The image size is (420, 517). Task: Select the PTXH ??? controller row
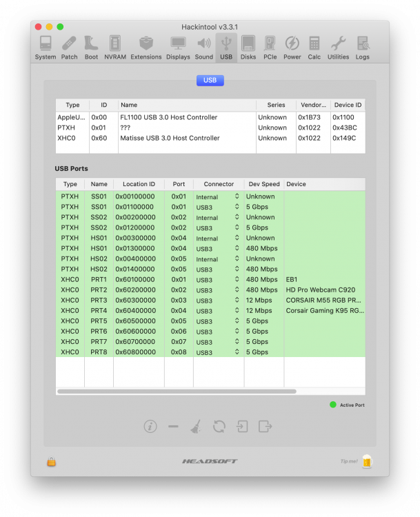click(210, 128)
